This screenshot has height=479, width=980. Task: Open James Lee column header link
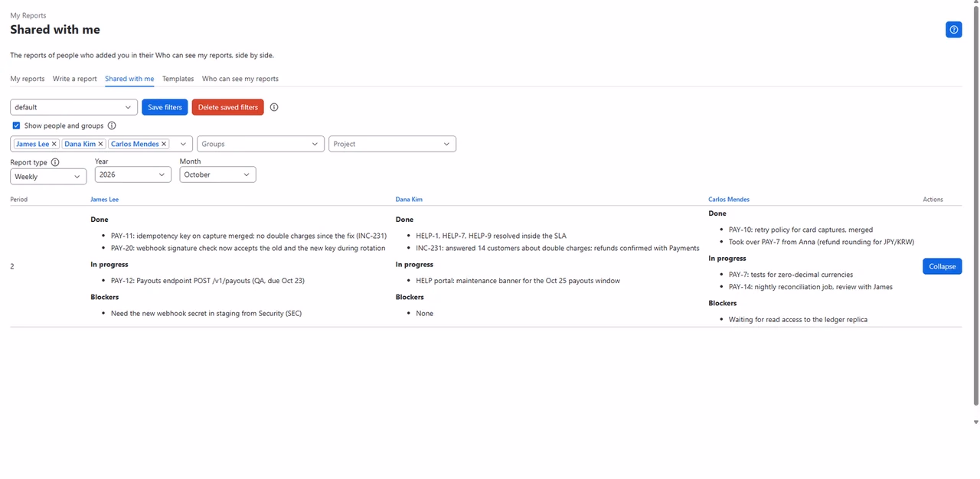coord(105,199)
